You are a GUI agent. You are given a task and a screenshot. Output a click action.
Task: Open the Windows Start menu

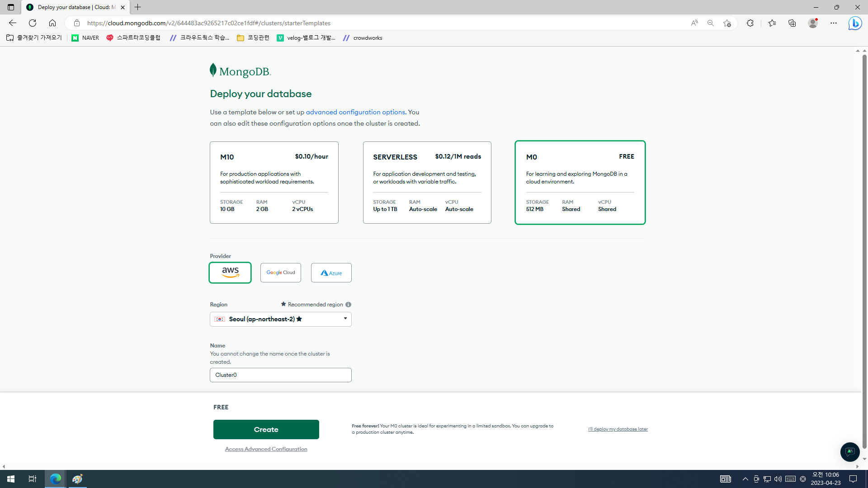pyautogui.click(x=11, y=479)
